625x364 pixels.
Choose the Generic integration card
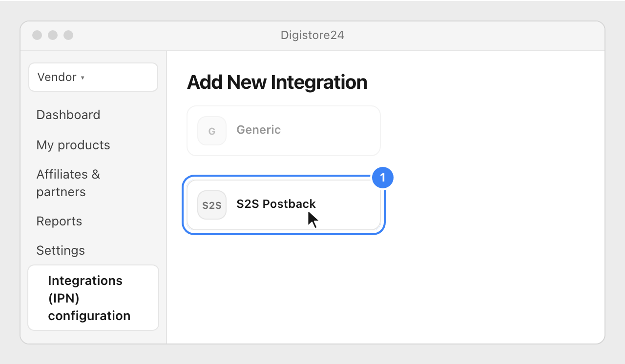[284, 131]
